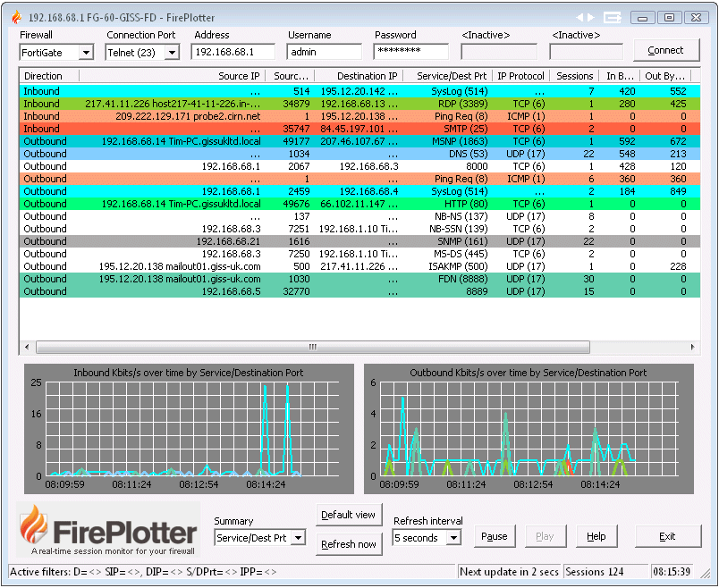Image resolution: width=719 pixels, height=588 pixels.
Task: Click source port 34879 cell
Action: pyautogui.click(x=296, y=104)
